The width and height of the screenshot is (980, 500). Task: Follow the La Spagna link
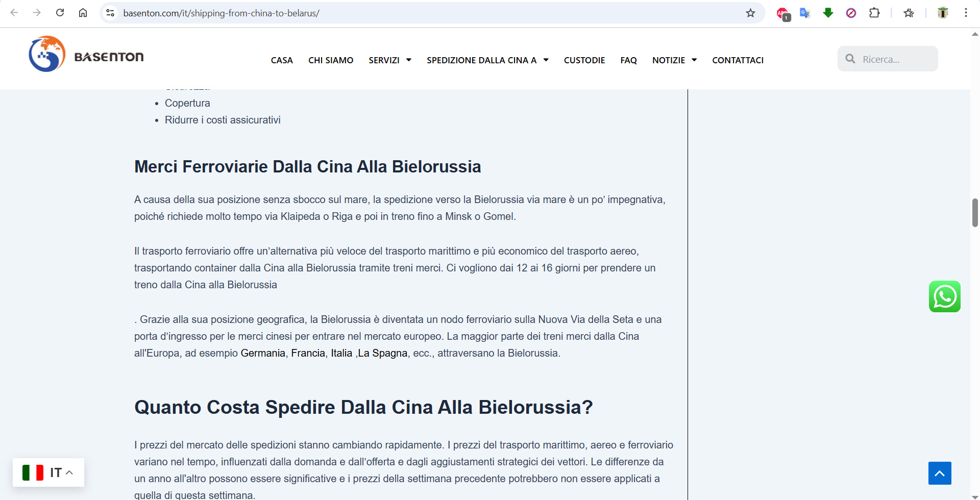point(382,353)
